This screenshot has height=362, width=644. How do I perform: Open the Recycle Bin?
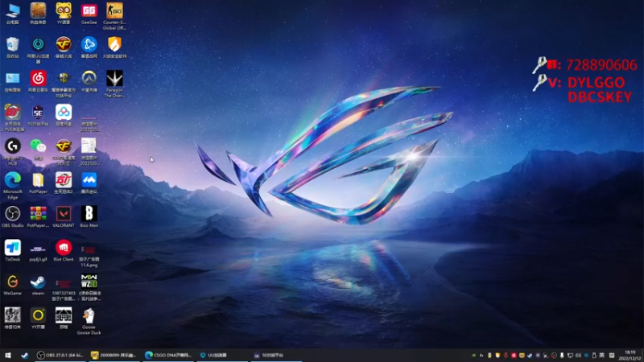click(13, 47)
